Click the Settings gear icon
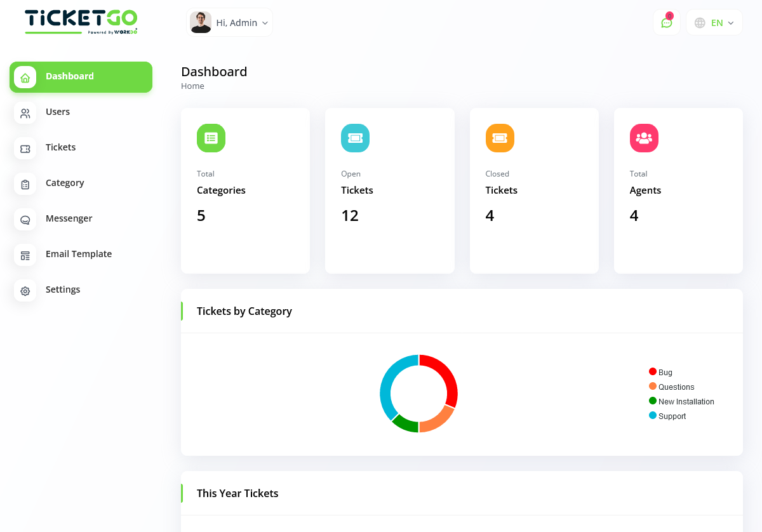Image resolution: width=762 pixels, height=532 pixels. tap(25, 291)
